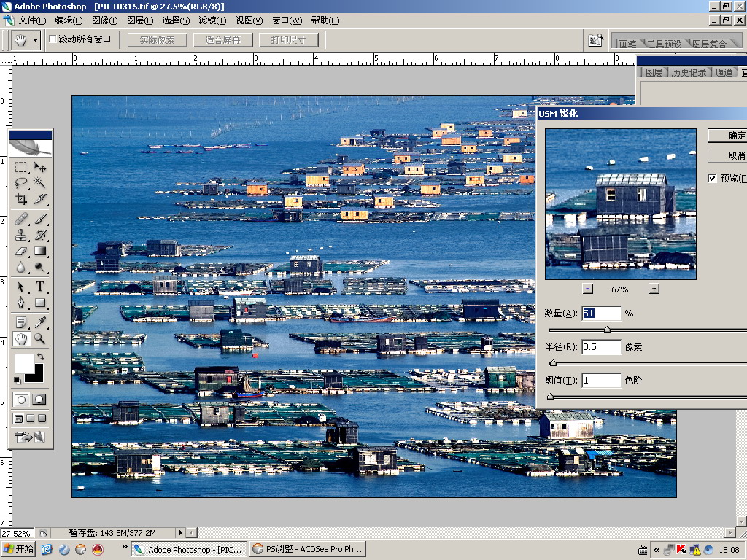Select the Rectangle shape tool

(40, 303)
